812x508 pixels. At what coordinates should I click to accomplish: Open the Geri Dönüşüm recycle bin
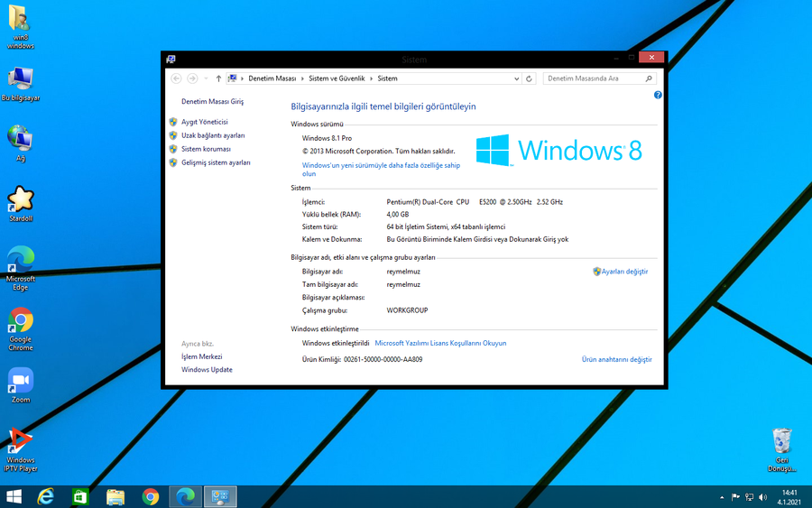[x=781, y=449]
